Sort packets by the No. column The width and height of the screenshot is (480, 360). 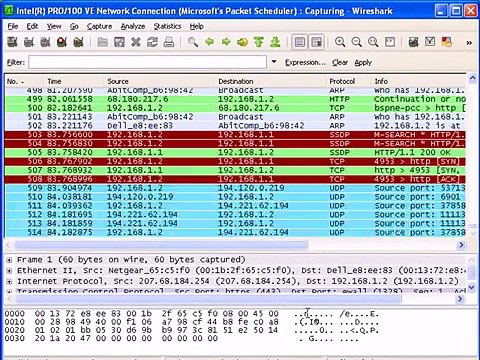pos(24,81)
